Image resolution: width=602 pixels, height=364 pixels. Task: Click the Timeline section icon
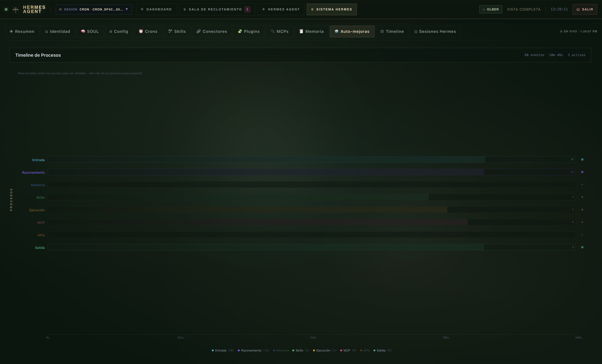click(x=382, y=31)
